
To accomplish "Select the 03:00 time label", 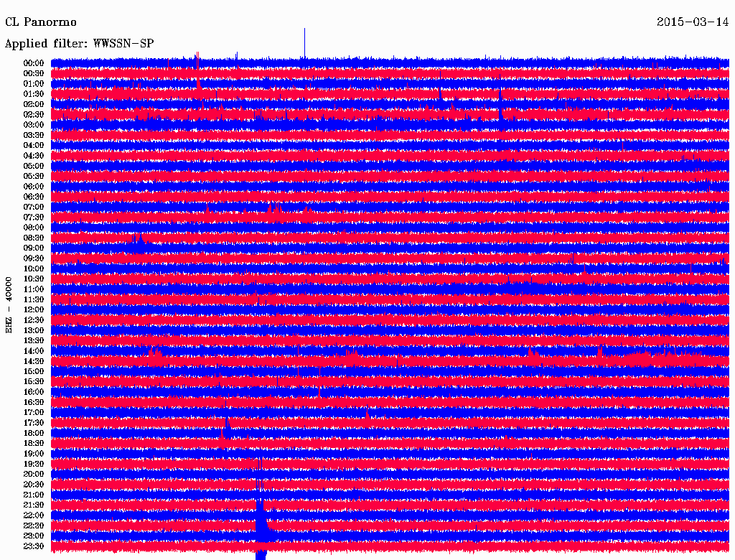I will (x=34, y=125).
